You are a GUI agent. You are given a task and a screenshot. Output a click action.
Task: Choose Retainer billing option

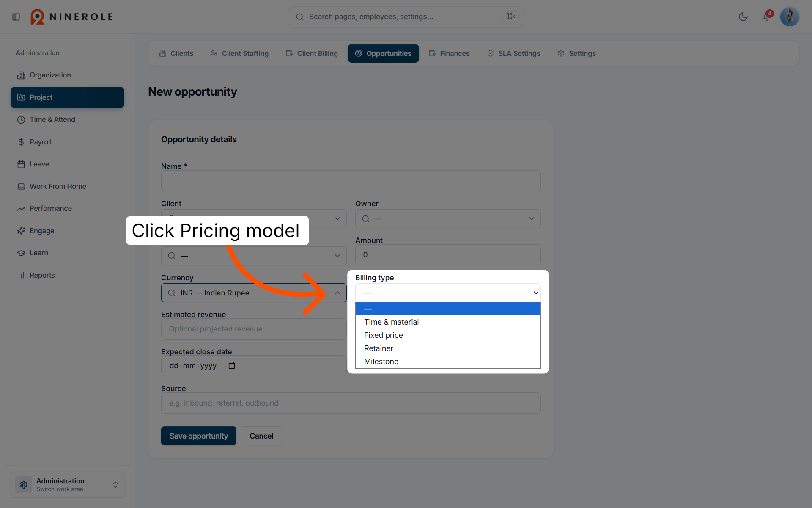click(448, 348)
